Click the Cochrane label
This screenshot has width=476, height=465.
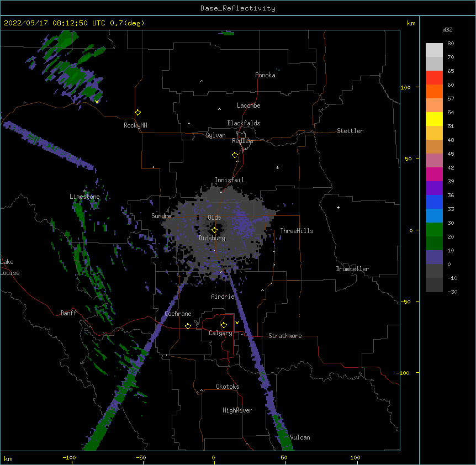(x=178, y=314)
